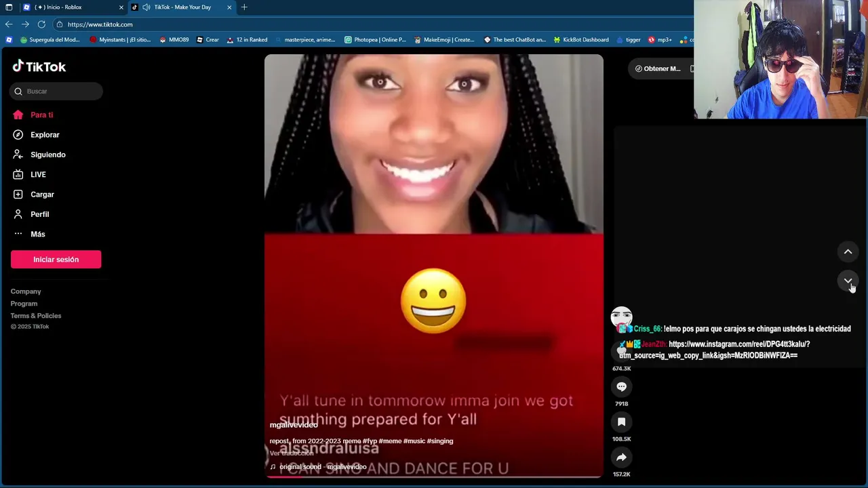The height and width of the screenshot is (488, 868).
Task: Open Cargar upload page
Action: coord(33,195)
